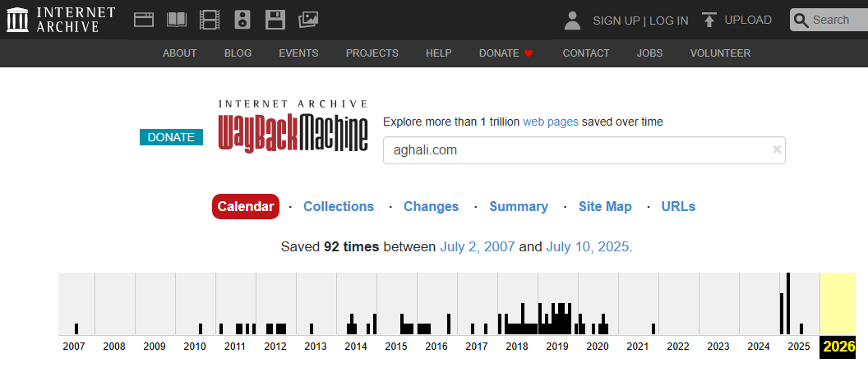The height and width of the screenshot is (386, 868).
Task: Select year 2020 on the timeline
Action: pos(598,347)
